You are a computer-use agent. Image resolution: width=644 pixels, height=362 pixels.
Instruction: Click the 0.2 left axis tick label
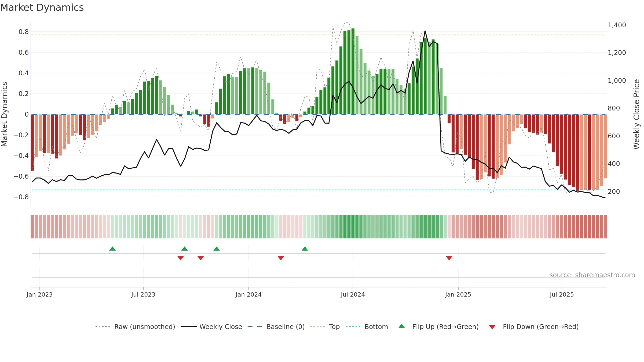coord(24,94)
